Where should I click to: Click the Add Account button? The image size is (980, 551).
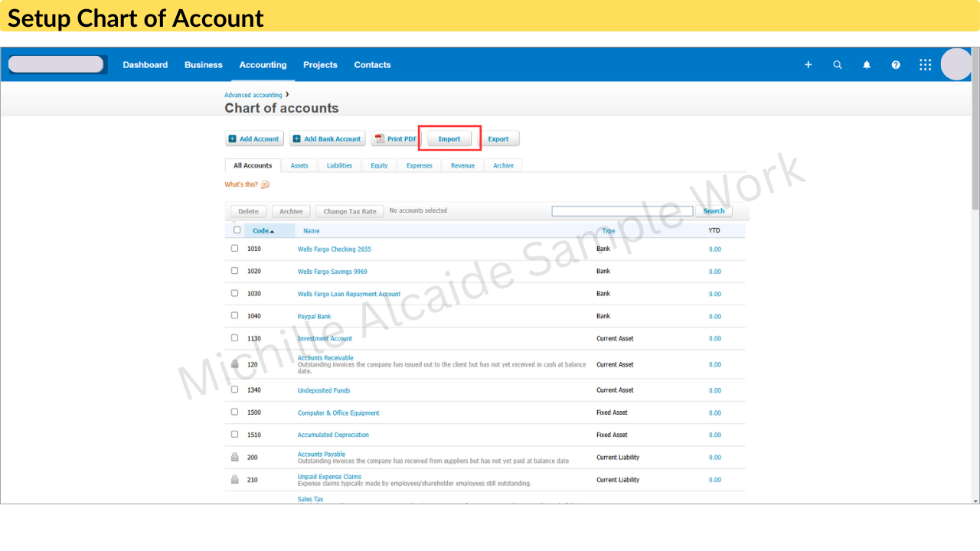point(254,139)
